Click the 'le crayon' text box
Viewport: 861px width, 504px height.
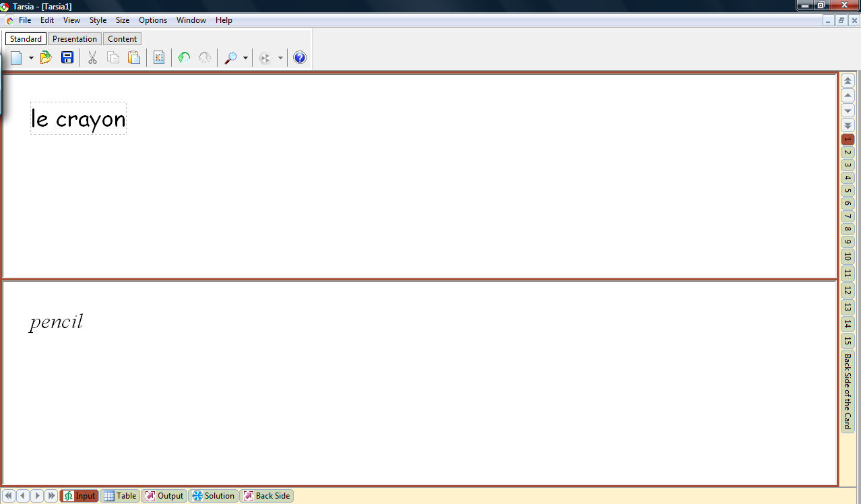(78, 119)
